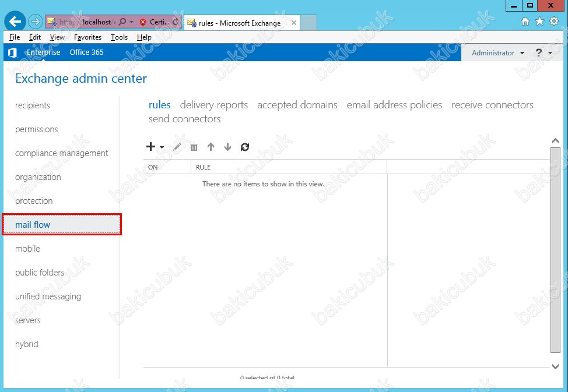Open the send connectors tab
The image size is (568, 392).
click(185, 119)
